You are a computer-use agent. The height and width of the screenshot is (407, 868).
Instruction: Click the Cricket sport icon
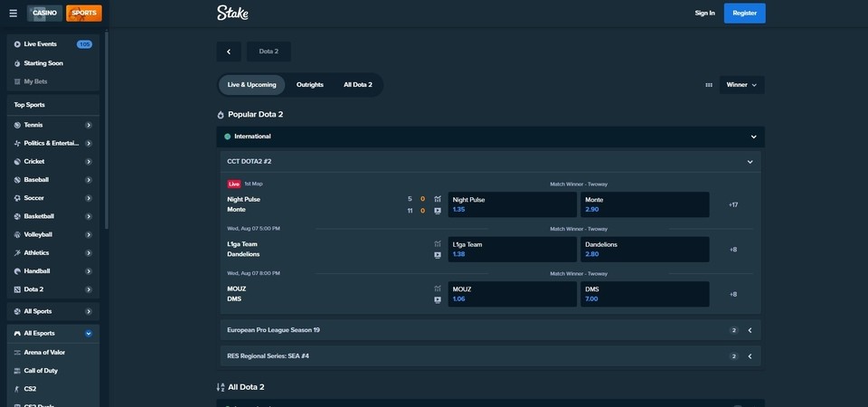click(17, 162)
